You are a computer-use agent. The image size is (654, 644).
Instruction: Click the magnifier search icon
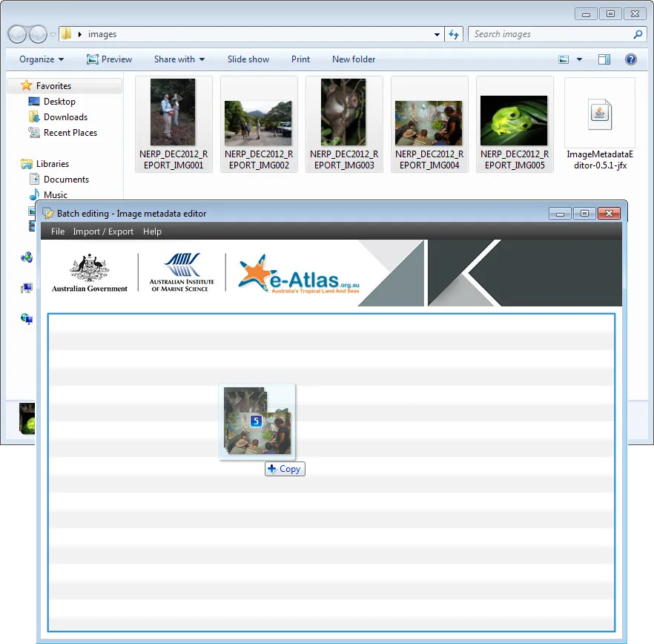[638, 34]
